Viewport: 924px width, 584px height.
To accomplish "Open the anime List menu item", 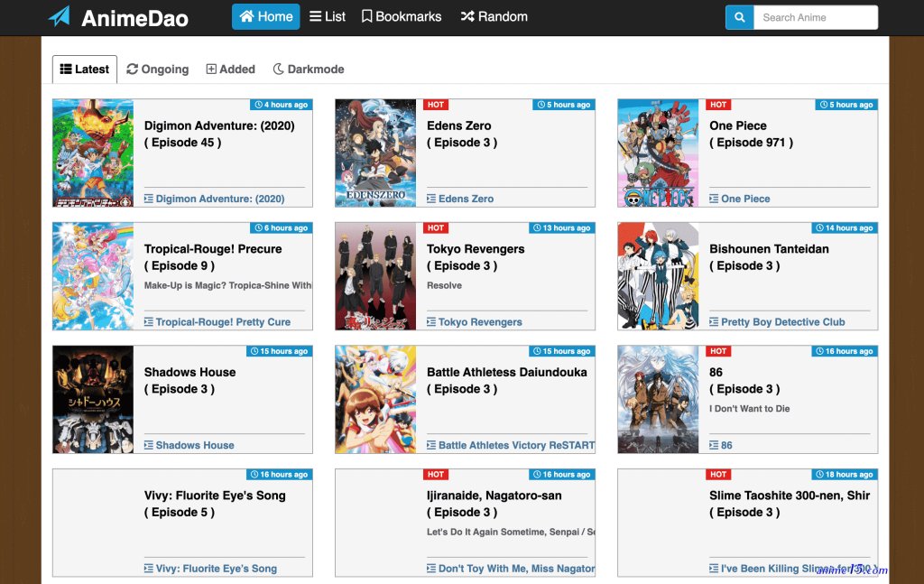I will (x=328, y=16).
